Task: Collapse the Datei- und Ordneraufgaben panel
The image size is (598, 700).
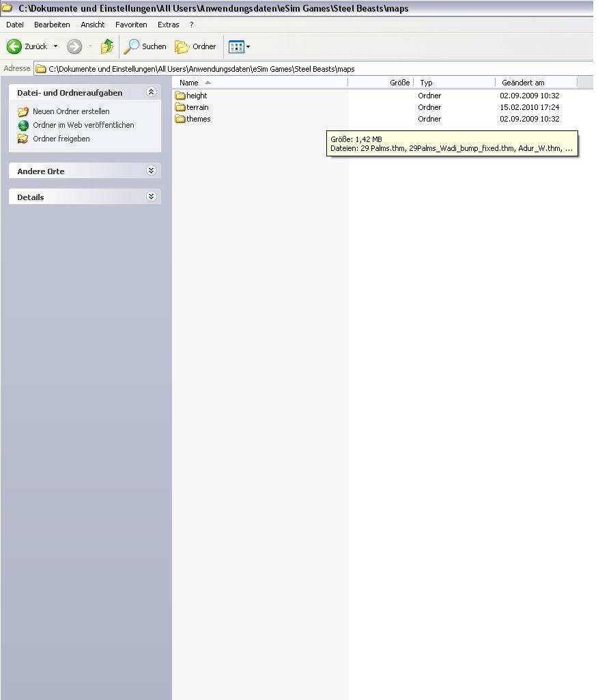Action: pos(152,92)
